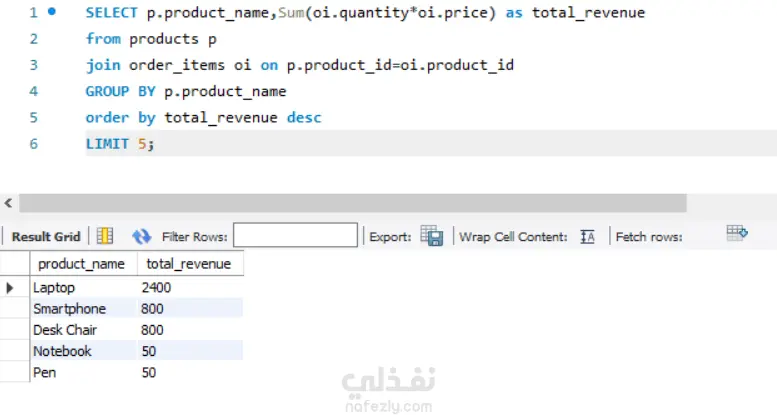
Task: Sort by the product_name column header
Action: coord(81,264)
